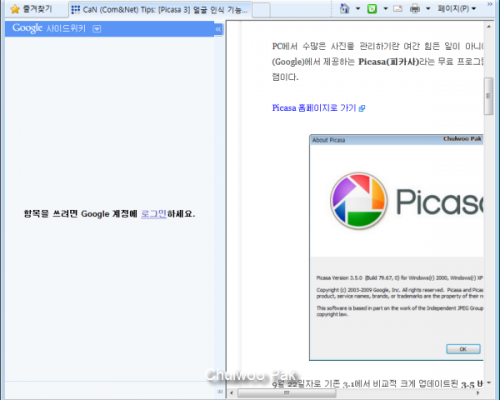Open dropdown arrow next to Home icon

358,9
